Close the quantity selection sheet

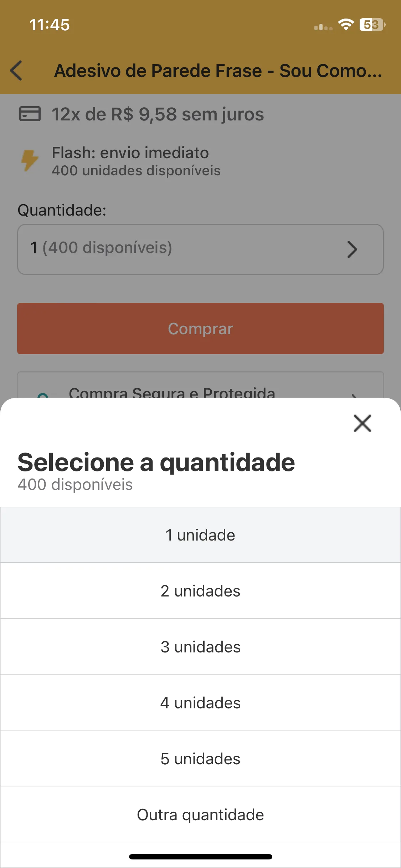(x=362, y=423)
